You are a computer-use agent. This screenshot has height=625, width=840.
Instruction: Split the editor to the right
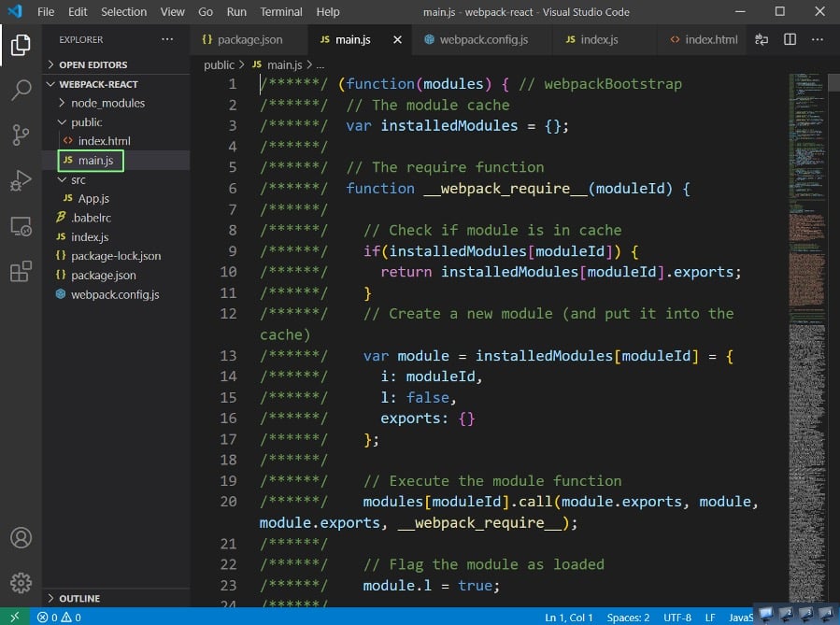(x=790, y=39)
